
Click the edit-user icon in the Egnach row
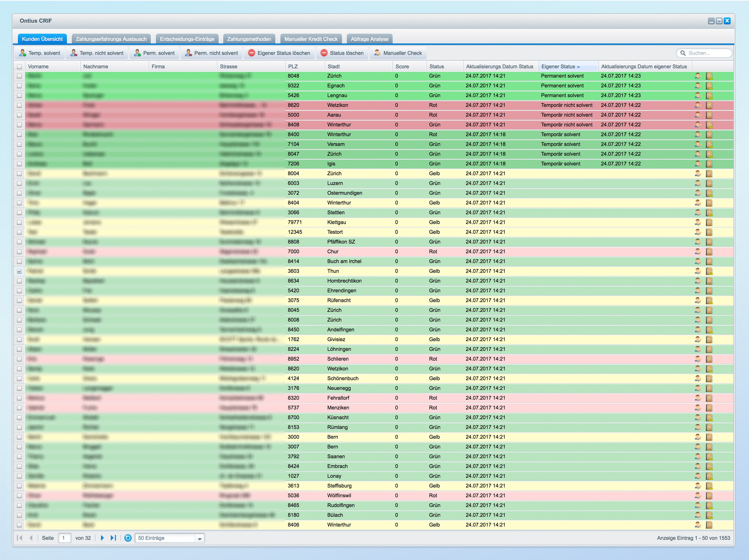[x=698, y=86]
